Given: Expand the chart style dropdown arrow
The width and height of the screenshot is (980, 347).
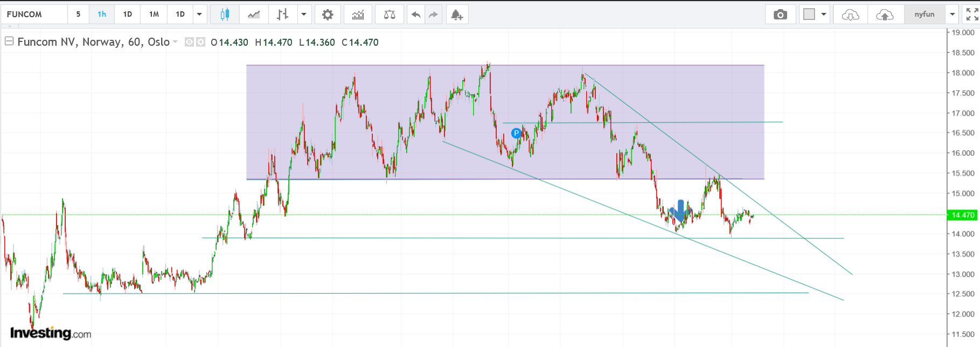Looking at the screenshot, I should 304,15.
